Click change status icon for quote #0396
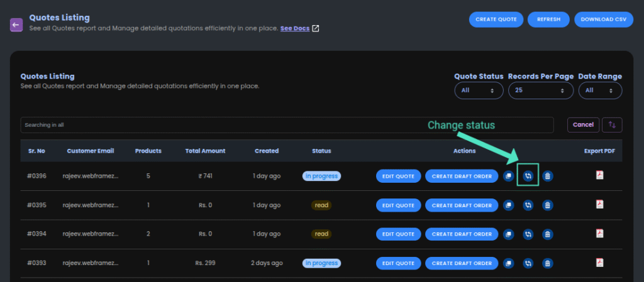The width and height of the screenshot is (644, 282). point(528,176)
